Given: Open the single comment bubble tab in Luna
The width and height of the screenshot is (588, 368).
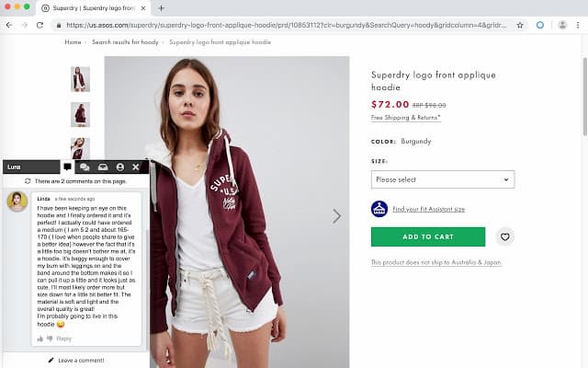Looking at the screenshot, I should 67,167.
